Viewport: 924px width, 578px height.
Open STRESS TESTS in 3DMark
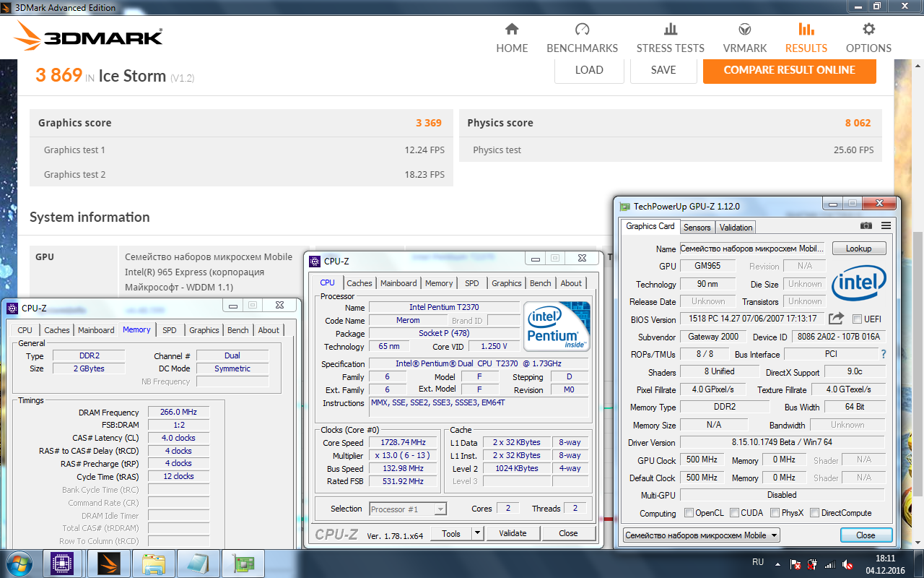pyautogui.click(x=670, y=38)
